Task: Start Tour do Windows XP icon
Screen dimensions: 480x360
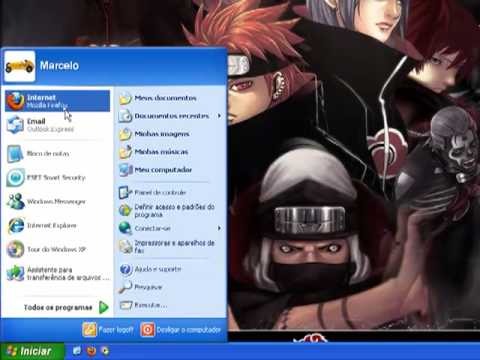Action: [x=15, y=249]
